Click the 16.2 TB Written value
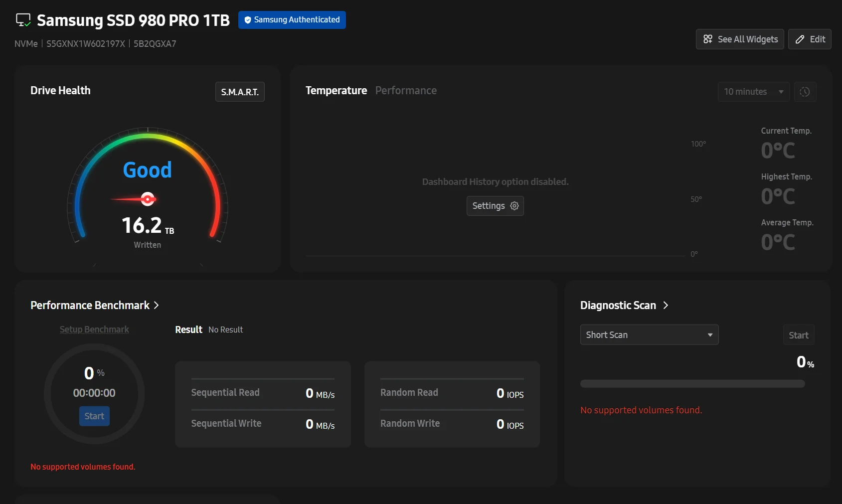Screen dimensions: 842x504 [148, 225]
